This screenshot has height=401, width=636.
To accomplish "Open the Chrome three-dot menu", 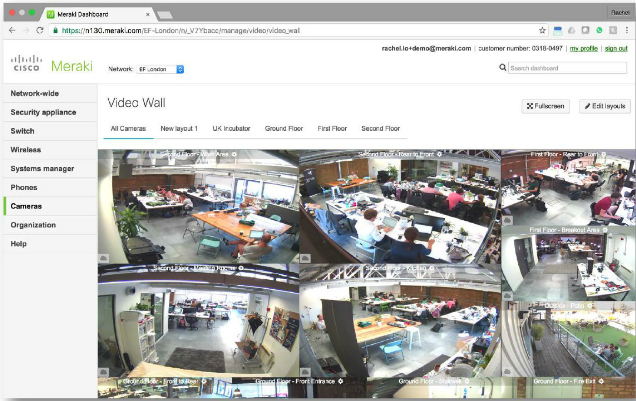I will [626, 31].
